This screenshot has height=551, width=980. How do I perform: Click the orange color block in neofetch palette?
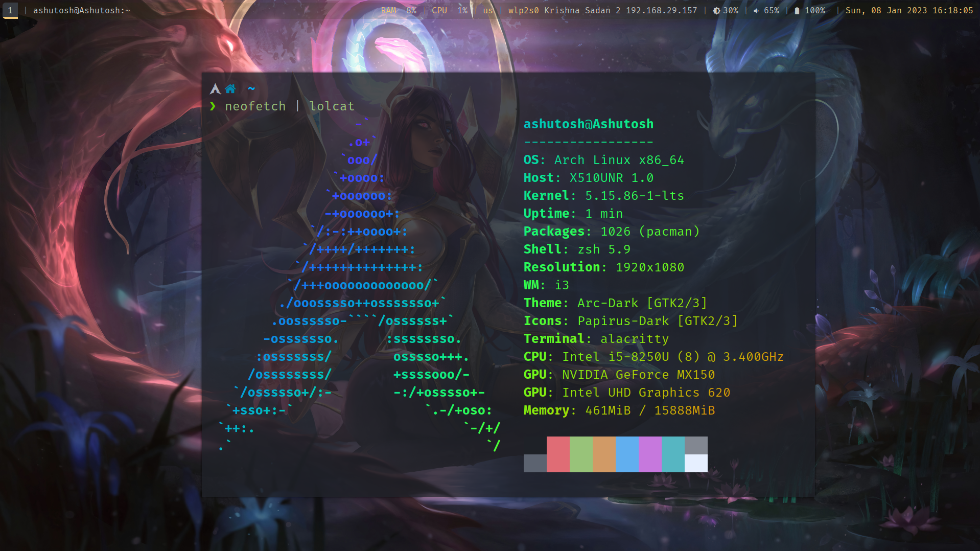point(604,454)
